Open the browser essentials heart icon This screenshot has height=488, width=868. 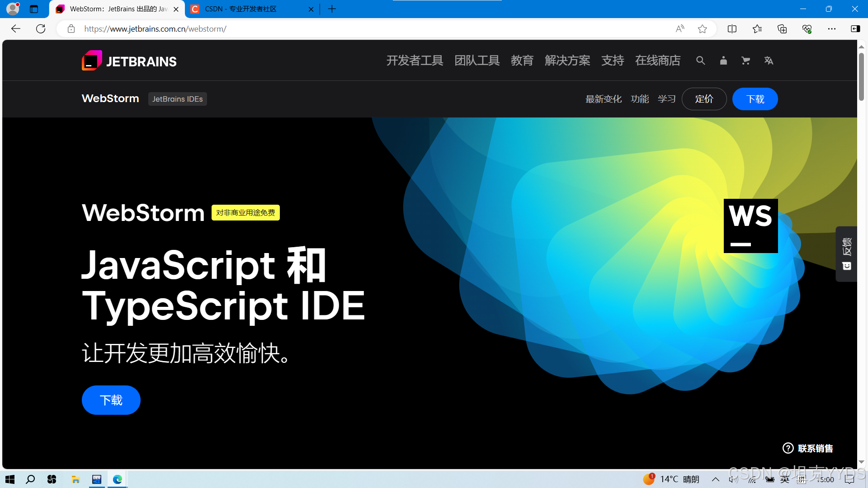tap(807, 29)
